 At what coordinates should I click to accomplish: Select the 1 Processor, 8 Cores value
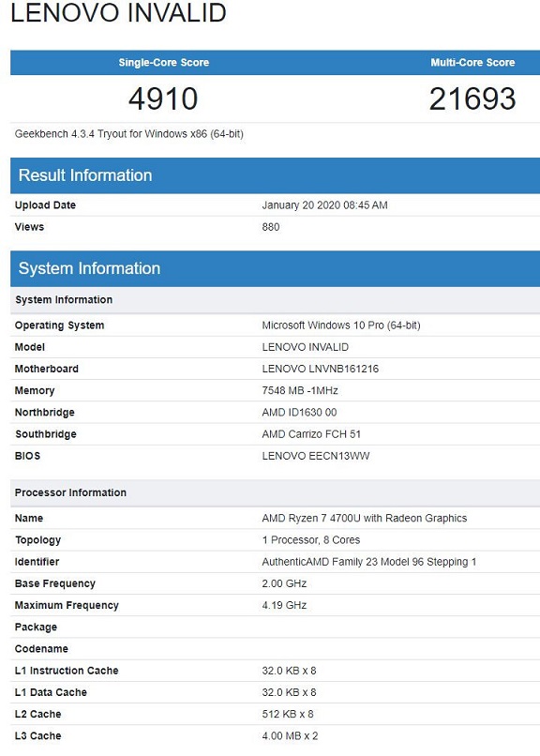311,540
